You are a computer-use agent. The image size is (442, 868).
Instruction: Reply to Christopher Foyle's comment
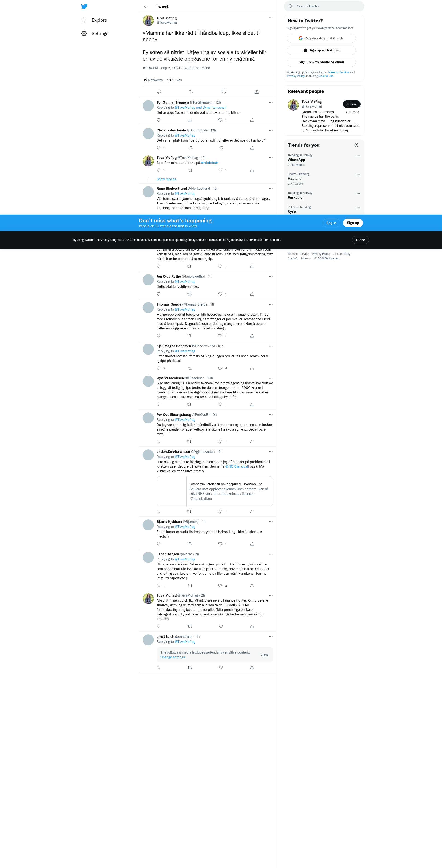[159, 148]
